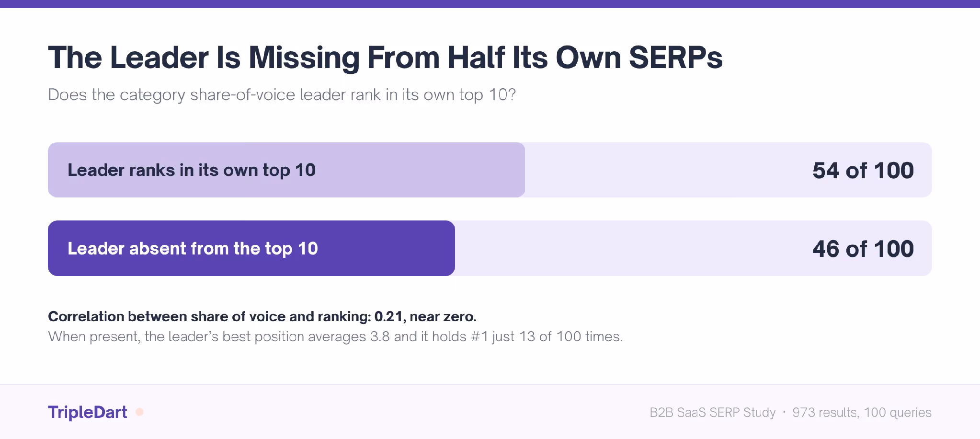
Task: Click the sentence about best position averages 3.8
Action: [x=335, y=336]
